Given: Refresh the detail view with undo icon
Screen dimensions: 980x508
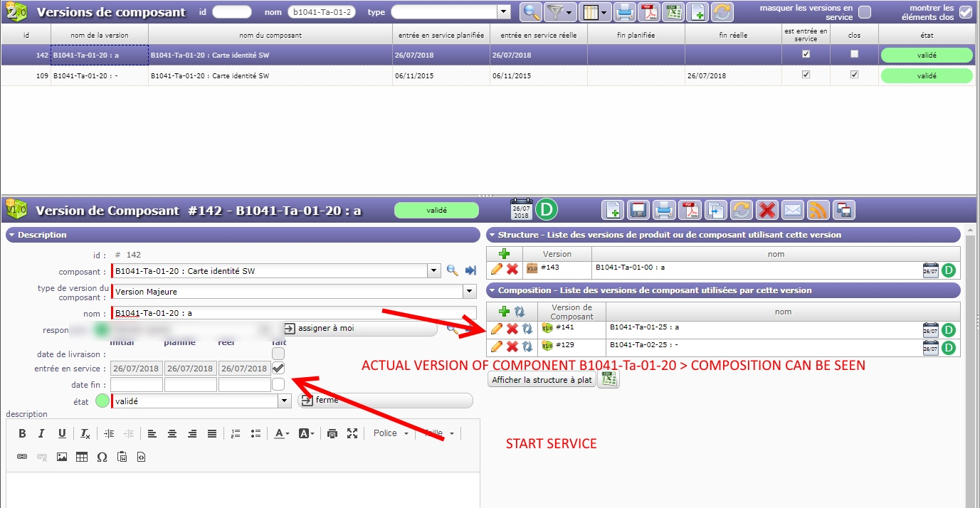Looking at the screenshot, I should point(741,210).
